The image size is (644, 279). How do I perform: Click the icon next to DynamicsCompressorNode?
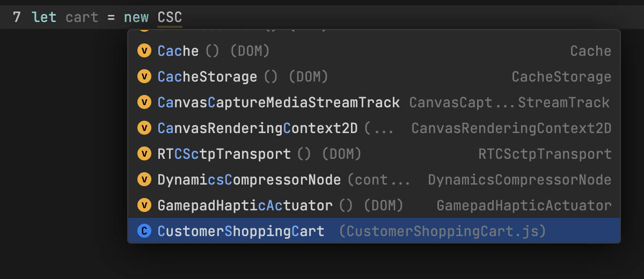pyautogui.click(x=144, y=180)
